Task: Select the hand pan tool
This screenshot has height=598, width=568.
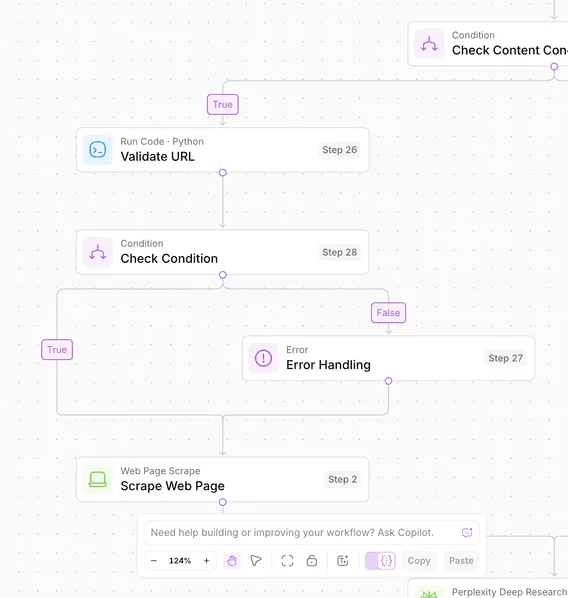Action: pyautogui.click(x=232, y=561)
